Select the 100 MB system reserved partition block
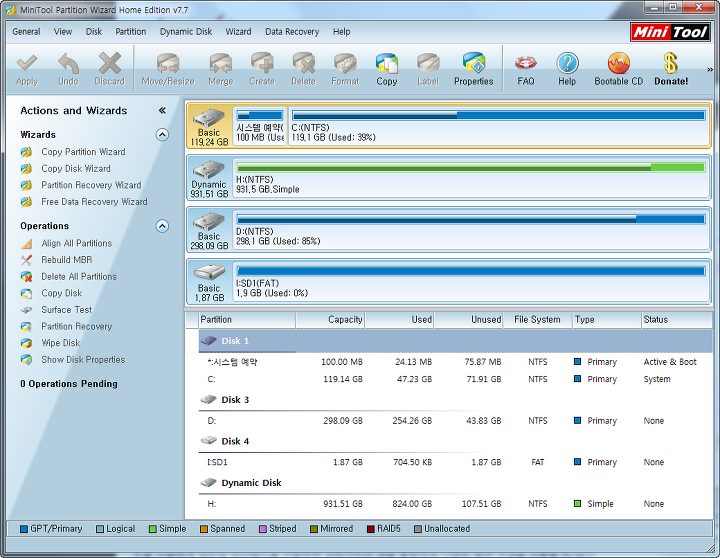Image resolution: width=720 pixels, height=558 pixels. (x=260, y=126)
